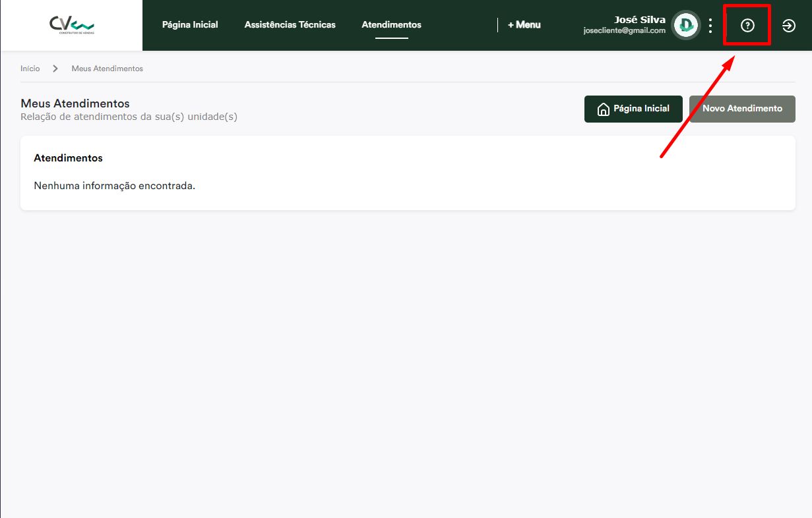This screenshot has height=518, width=812.
Task: Click José Silva's profile avatar
Action: (x=686, y=25)
